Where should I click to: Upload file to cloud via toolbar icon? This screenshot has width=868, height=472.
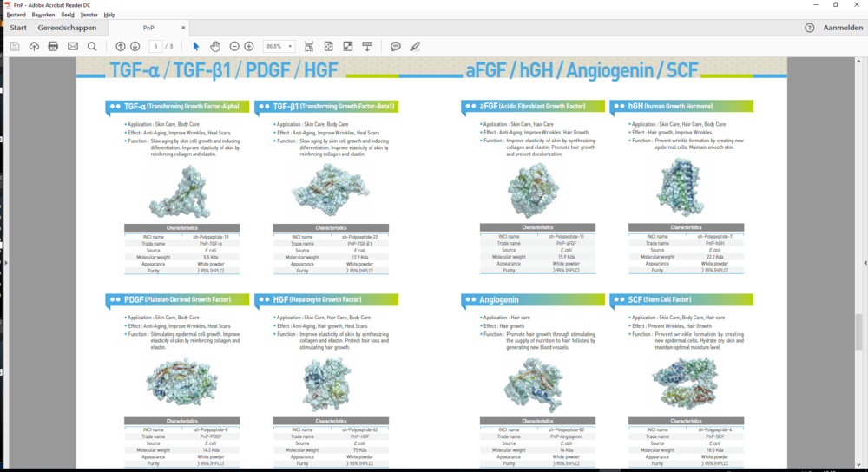34,46
